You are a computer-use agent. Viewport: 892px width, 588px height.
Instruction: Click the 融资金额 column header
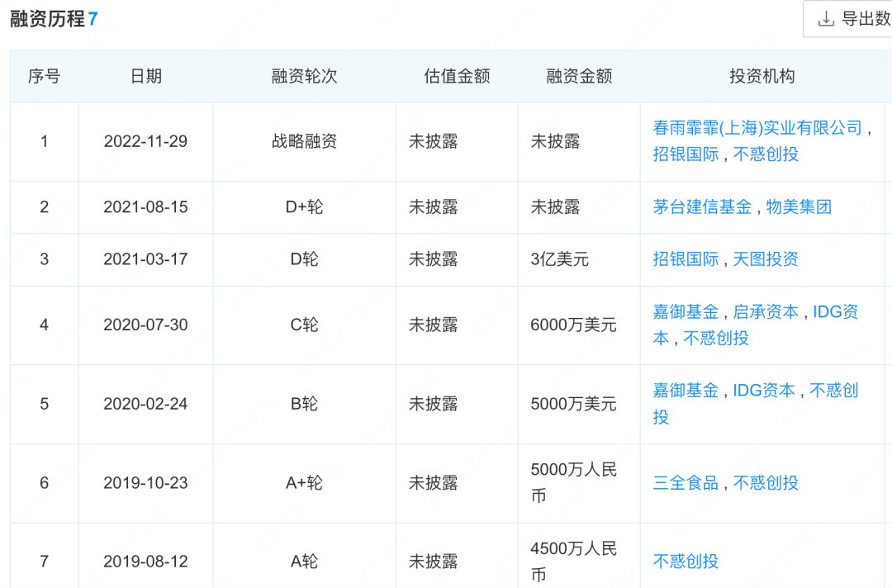click(x=578, y=76)
